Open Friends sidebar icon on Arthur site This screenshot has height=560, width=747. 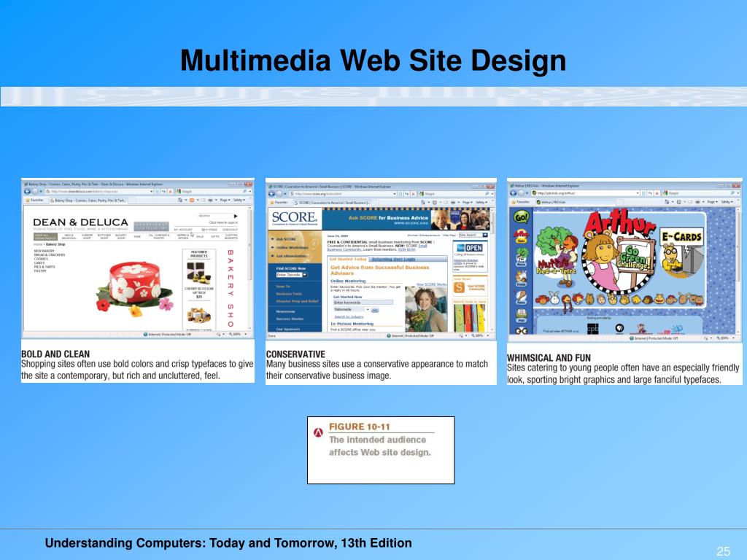point(522,278)
